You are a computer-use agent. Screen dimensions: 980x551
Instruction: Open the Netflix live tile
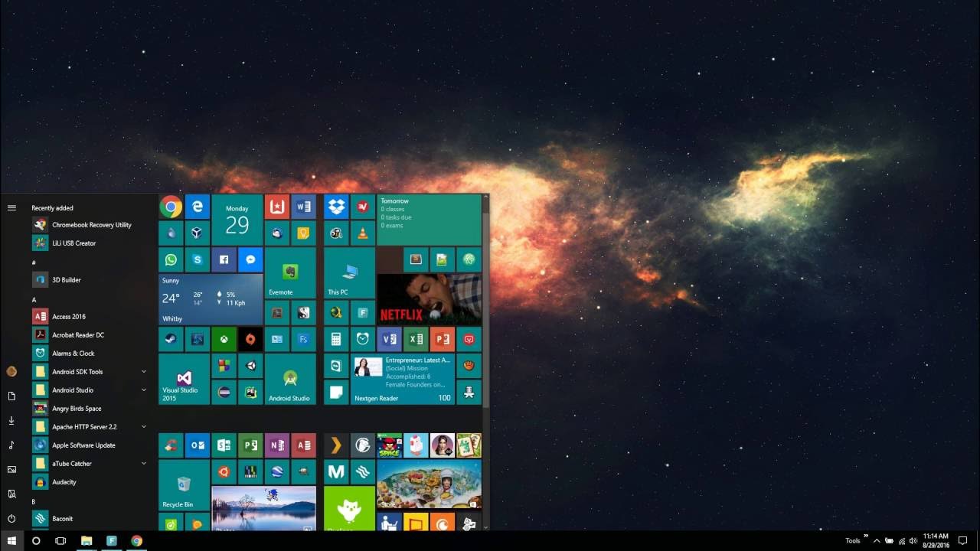(x=430, y=299)
